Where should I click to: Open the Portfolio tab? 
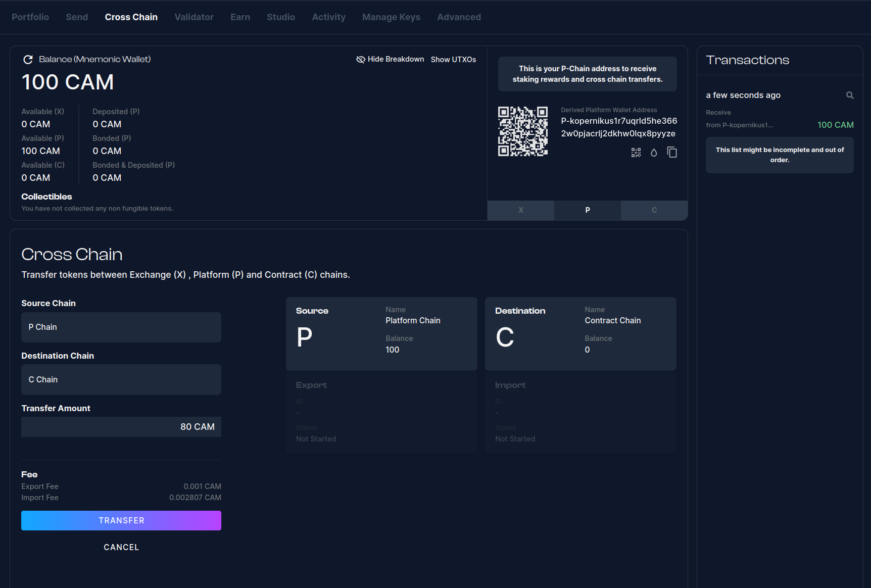tap(30, 17)
